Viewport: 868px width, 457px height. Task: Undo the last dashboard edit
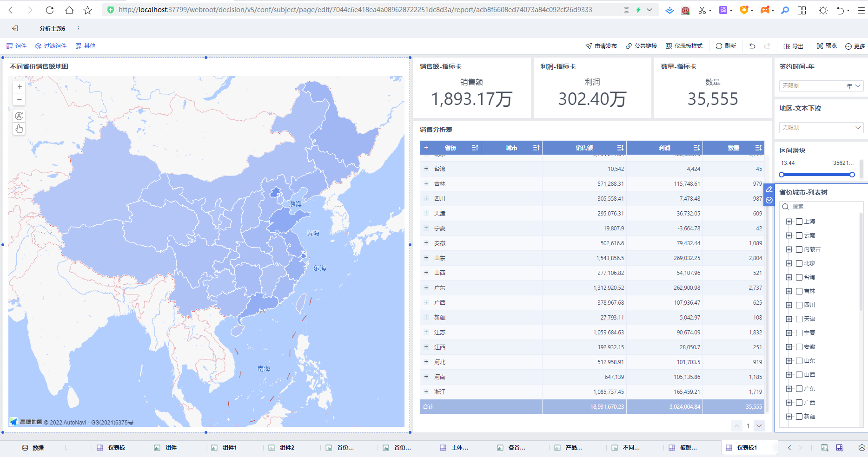pos(752,46)
